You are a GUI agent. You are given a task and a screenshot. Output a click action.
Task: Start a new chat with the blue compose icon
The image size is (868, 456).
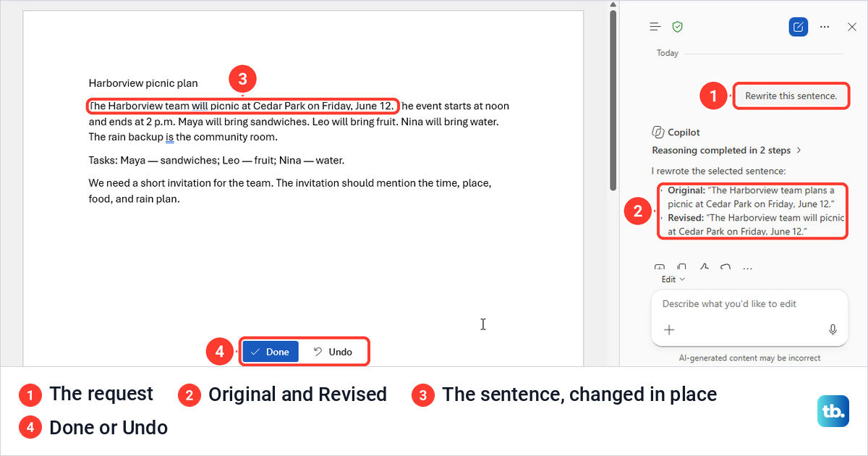pyautogui.click(x=798, y=27)
